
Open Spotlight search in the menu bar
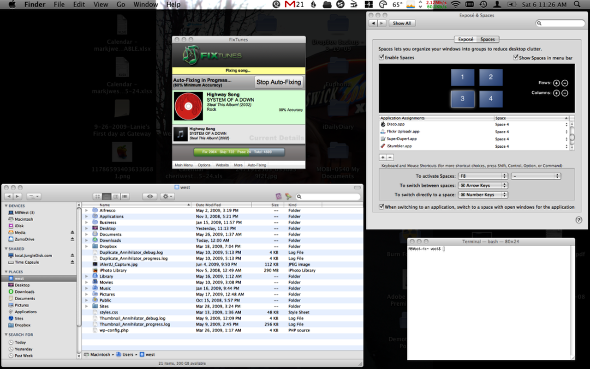[x=577, y=5]
